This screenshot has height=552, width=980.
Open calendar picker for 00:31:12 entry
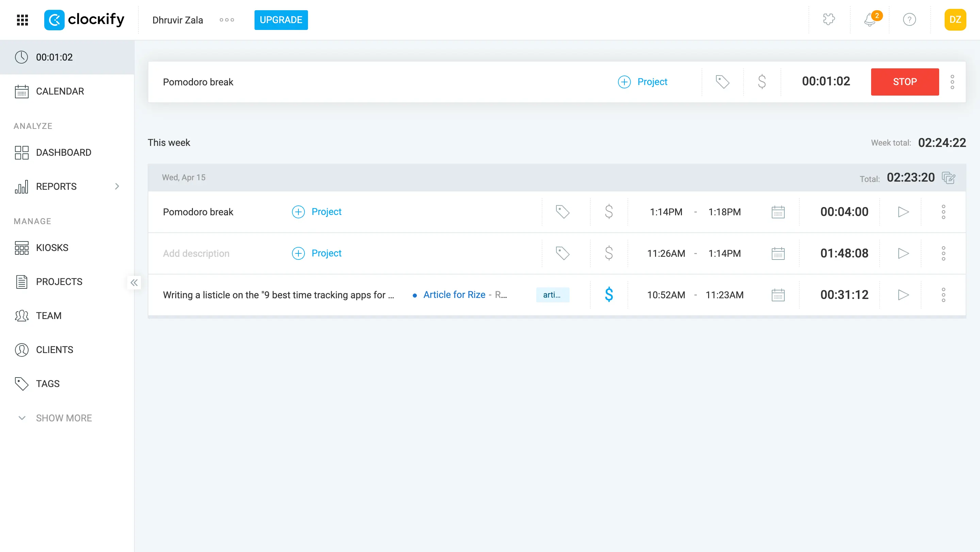pos(778,295)
